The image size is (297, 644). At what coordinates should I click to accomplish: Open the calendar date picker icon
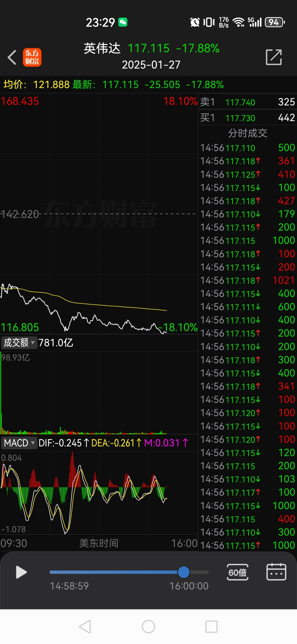pos(276,572)
